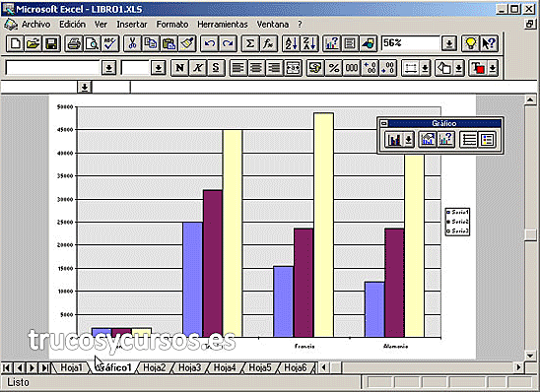Screen dimensions: 540x392
Task: Open a file with the Open icon
Action: 34,43
